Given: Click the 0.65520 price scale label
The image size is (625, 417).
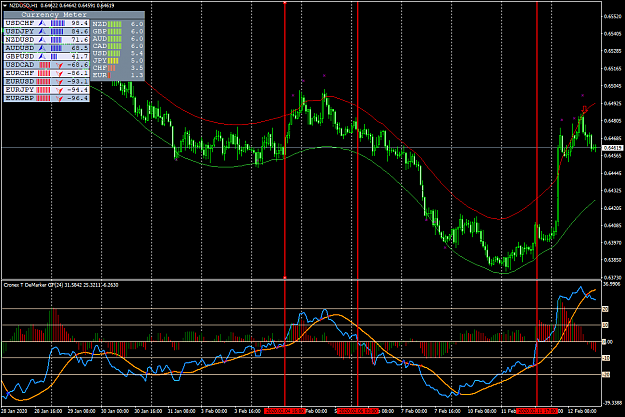Looking at the screenshot, I should tap(613, 16).
